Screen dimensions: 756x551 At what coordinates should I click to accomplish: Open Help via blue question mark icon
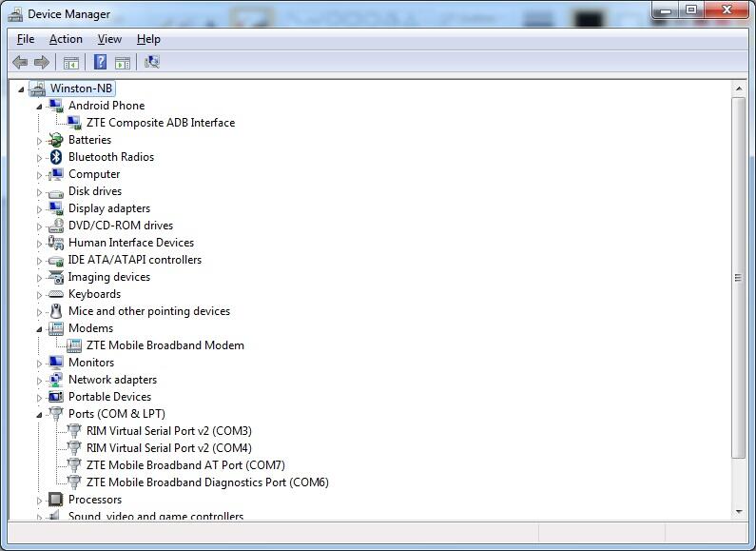click(100, 62)
